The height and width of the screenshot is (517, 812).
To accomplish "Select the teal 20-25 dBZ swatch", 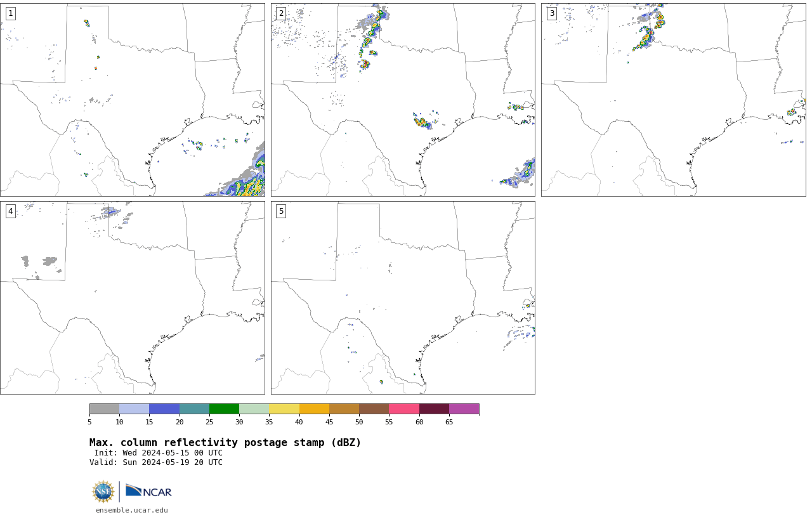I will [194, 409].
